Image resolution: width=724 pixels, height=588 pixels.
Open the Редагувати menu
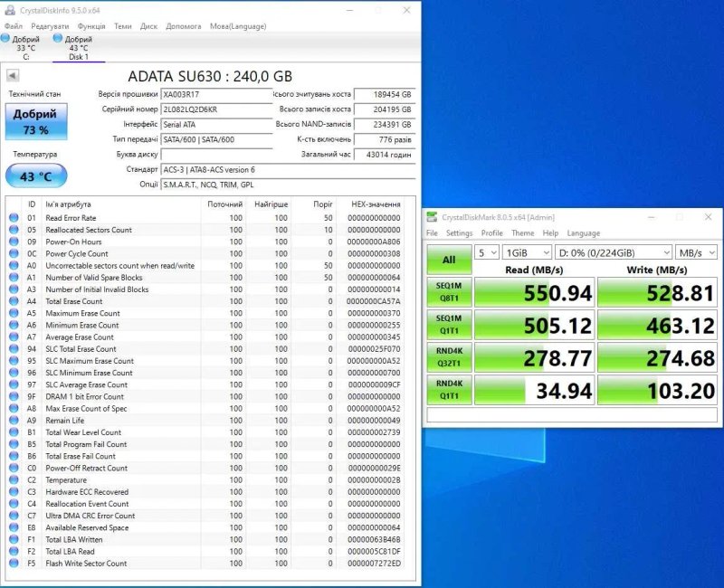50,26
